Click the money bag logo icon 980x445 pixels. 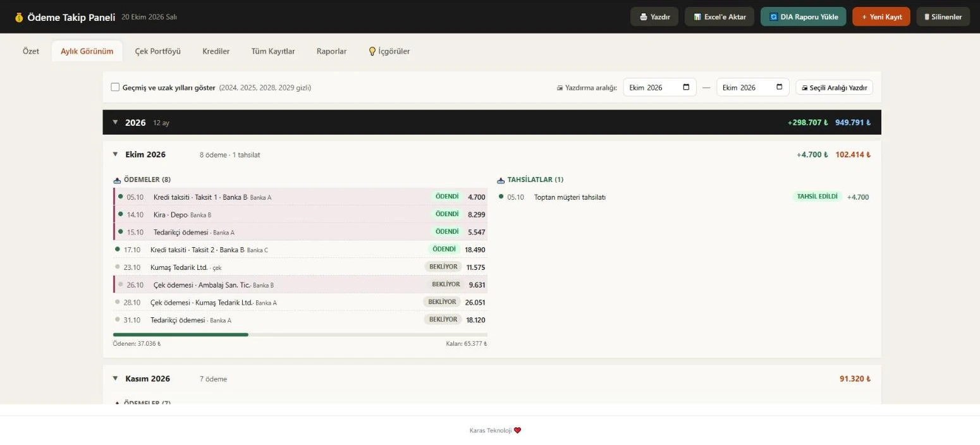coord(19,17)
